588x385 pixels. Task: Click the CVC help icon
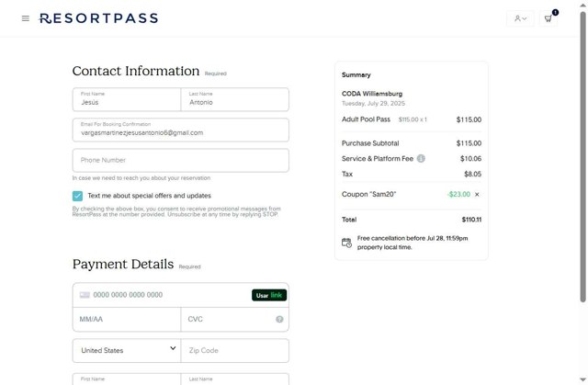pyautogui.click(x=279, y=320)
